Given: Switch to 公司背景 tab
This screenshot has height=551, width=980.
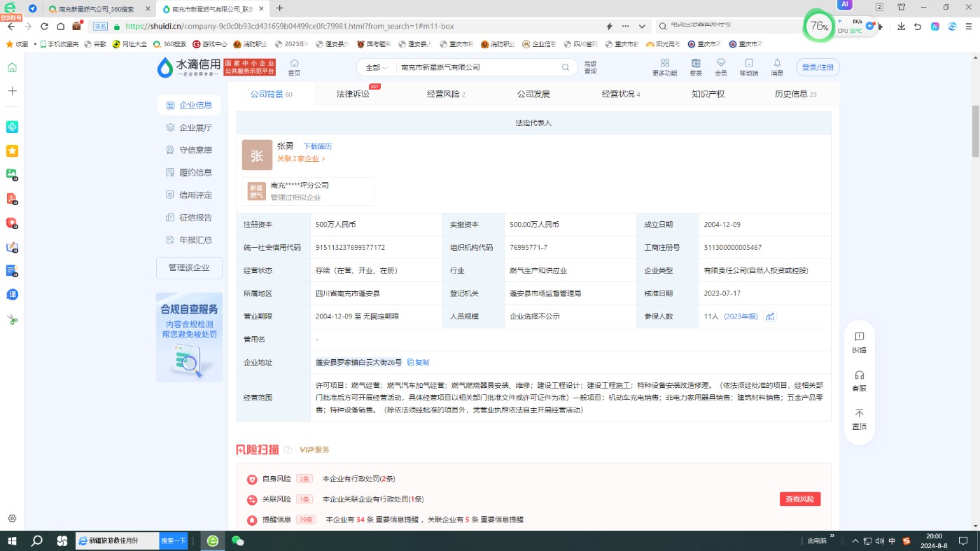Looking at the screenshot, I should (272, 94).
